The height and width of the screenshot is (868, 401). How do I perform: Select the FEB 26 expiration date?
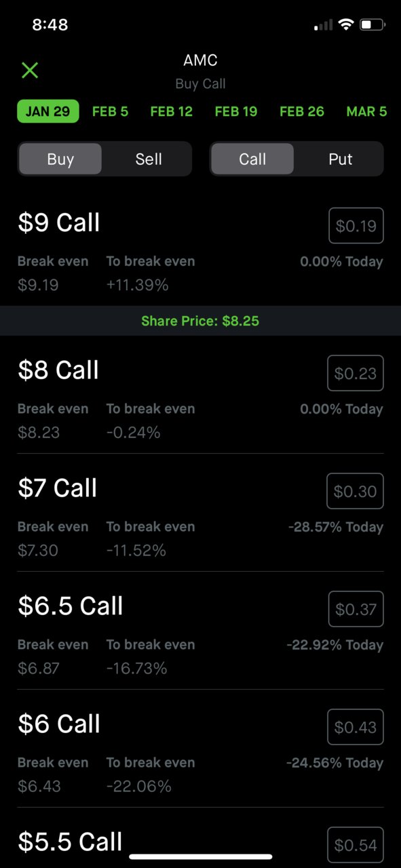click(x=302, y=111)
